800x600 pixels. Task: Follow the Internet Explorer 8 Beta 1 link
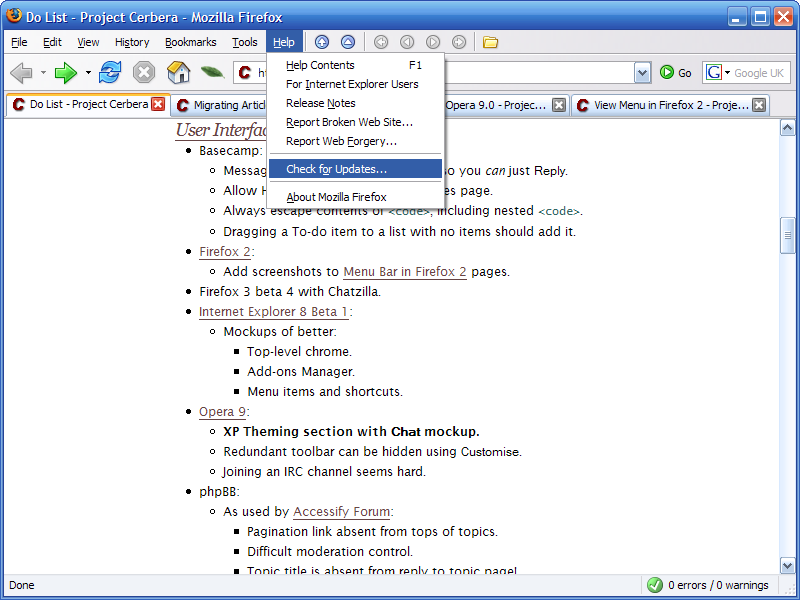[x=273, y=312]
